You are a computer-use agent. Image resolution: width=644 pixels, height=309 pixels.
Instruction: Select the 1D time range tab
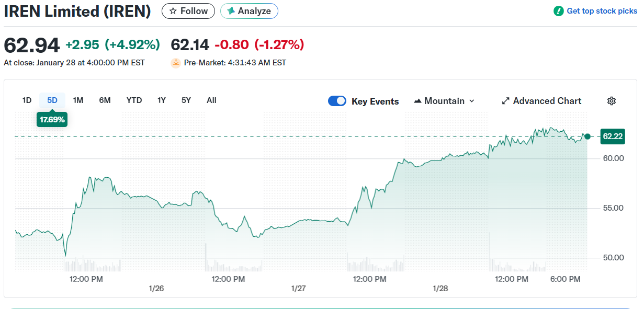27,100
